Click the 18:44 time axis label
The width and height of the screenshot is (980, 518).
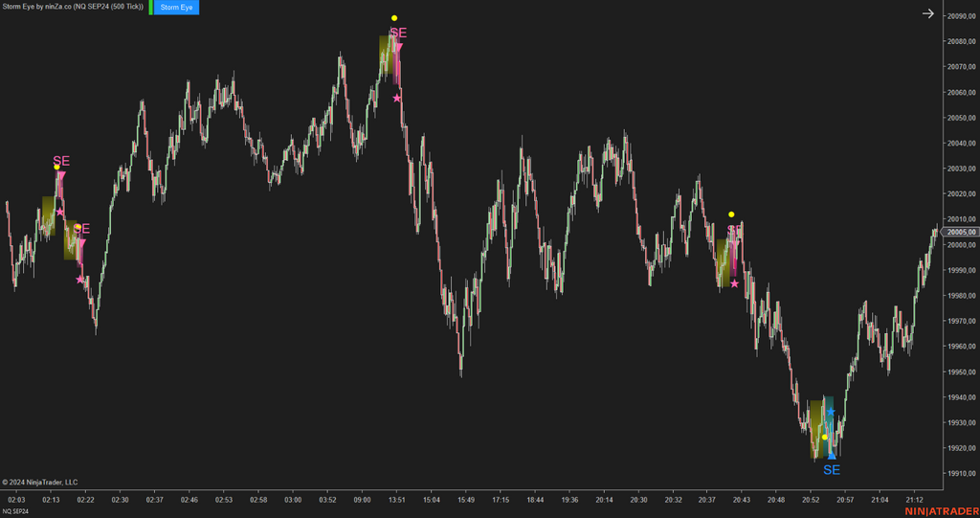[535, 500]
